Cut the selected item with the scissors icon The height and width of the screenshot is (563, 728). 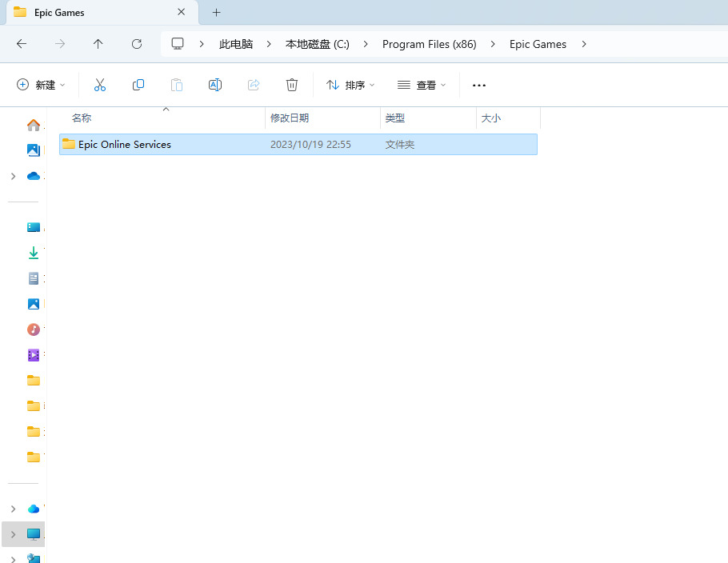100,85
